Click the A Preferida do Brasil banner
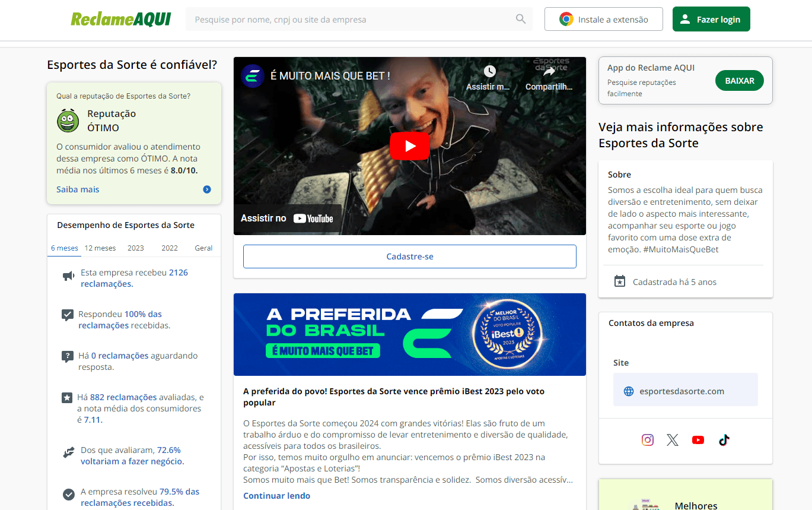812x510 pixels. pyautogui.click(x=410, y=334)
